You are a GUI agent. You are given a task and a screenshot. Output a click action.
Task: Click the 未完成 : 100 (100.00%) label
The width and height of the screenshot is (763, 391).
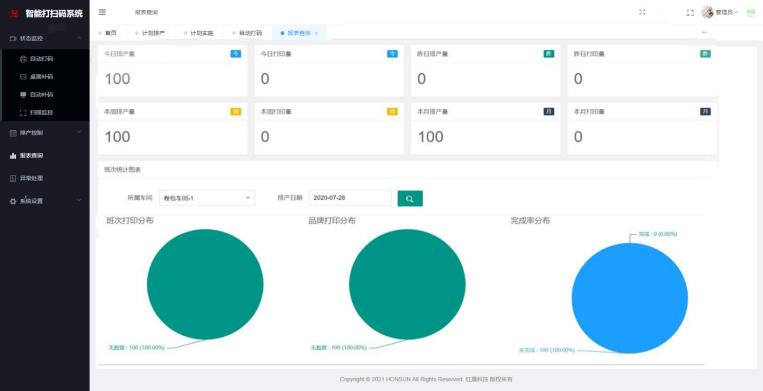coord(546,350)
